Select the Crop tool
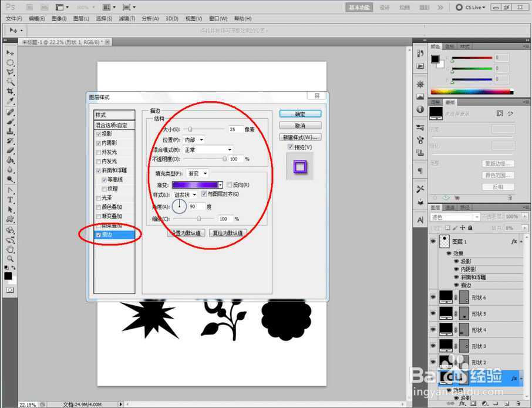The width and height of the screenshot is (532, 408). pos(10,92)
